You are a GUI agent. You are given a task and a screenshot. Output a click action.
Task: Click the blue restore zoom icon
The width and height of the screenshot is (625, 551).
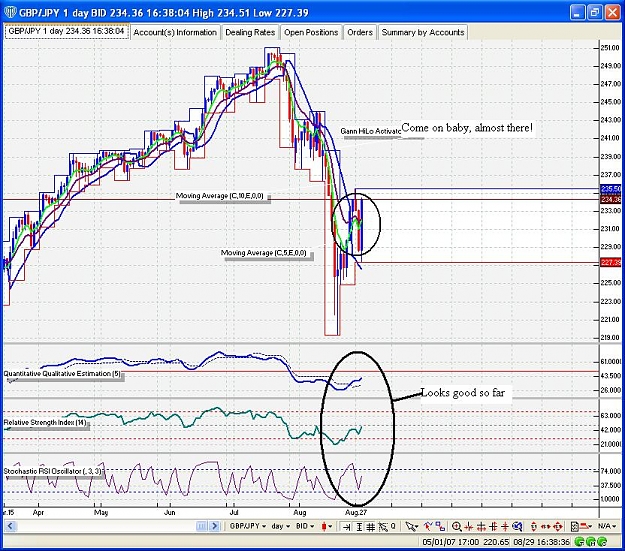pos(517,527)
